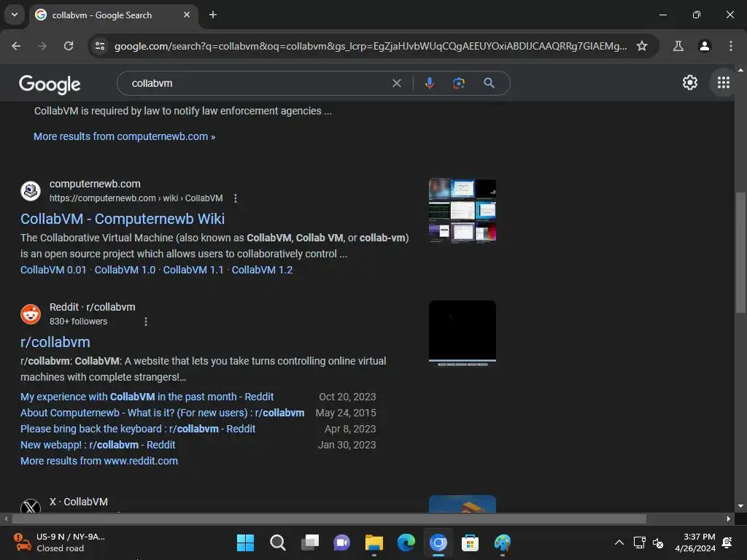Search by image with Google Lens icon

coord(458,83)
